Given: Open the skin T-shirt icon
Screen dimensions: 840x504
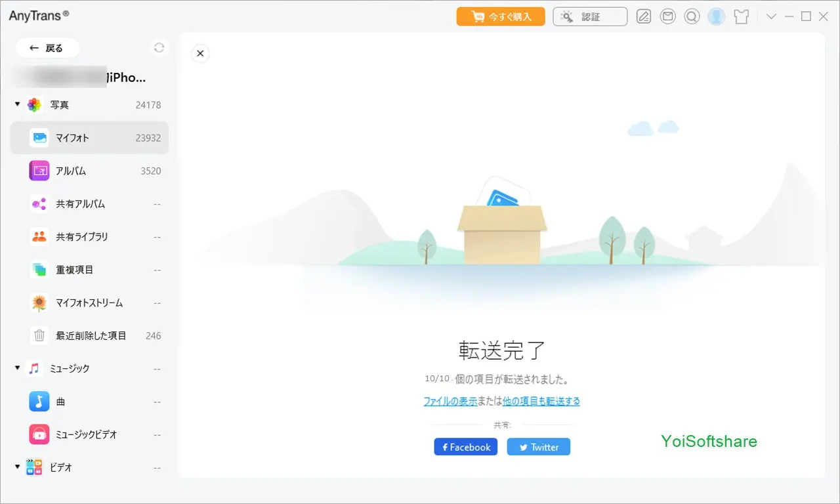Looking at the screenshot, I should pos(741,16).
